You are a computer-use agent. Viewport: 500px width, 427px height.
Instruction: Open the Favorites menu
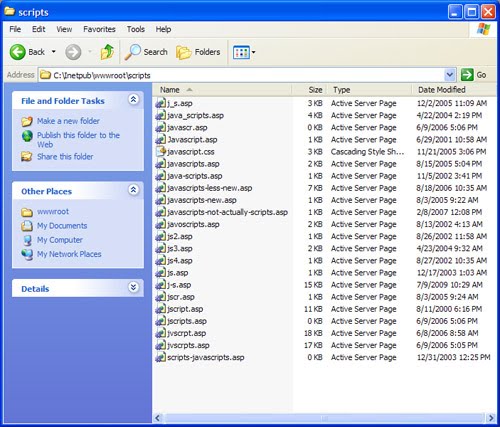[x=99, y=29]
